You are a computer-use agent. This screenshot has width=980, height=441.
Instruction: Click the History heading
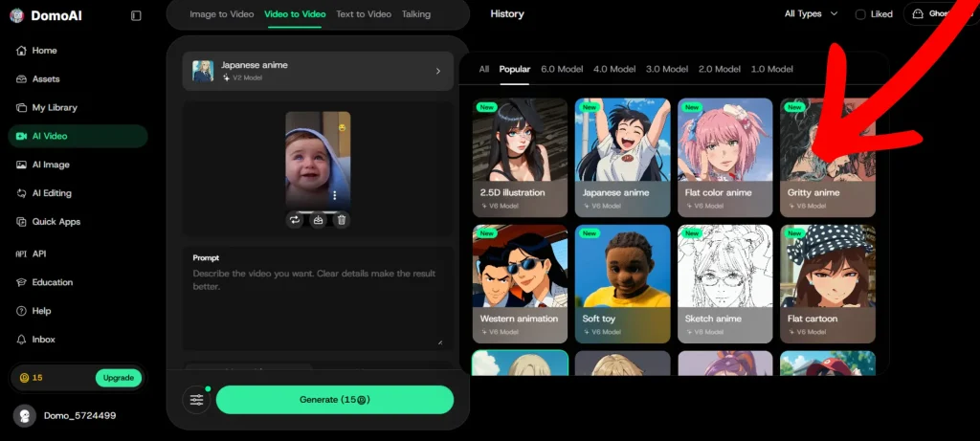507,13
